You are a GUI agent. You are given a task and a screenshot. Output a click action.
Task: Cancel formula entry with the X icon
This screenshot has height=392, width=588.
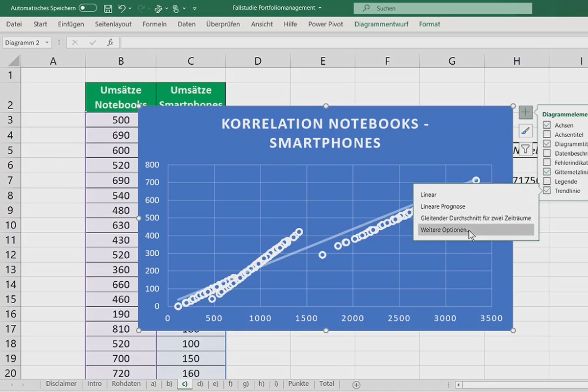[x=74, y=42]
